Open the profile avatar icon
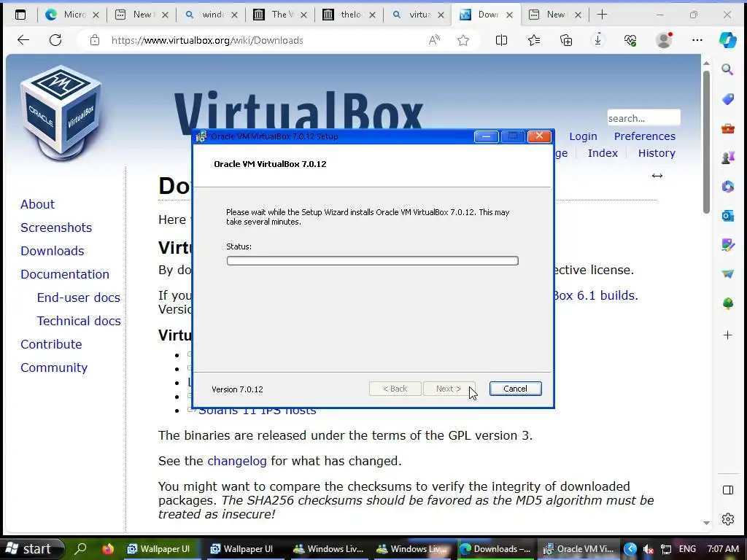Image resolution: width=747 pixels, height=560 pixels. pyautogui.click(x=664, y=40)
